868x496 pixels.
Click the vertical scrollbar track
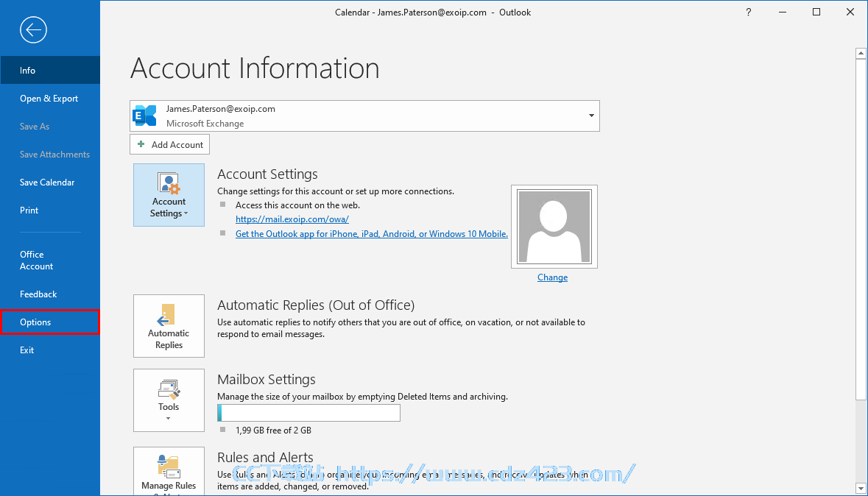pyautogui.click(x=860, y=440)
